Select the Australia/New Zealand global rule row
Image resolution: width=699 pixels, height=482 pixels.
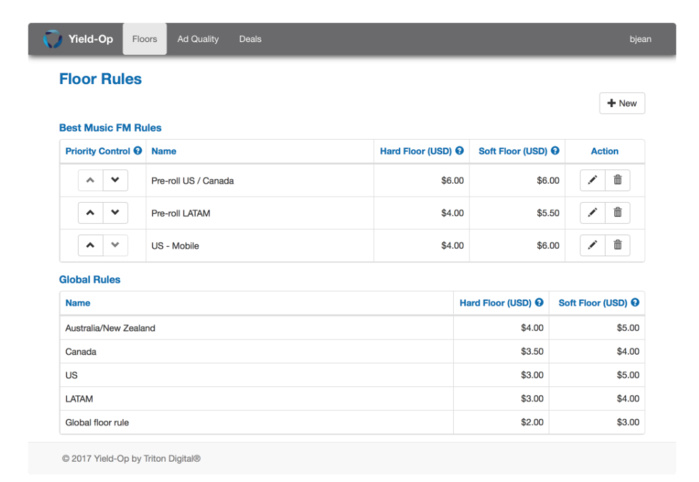coord(110,327)
